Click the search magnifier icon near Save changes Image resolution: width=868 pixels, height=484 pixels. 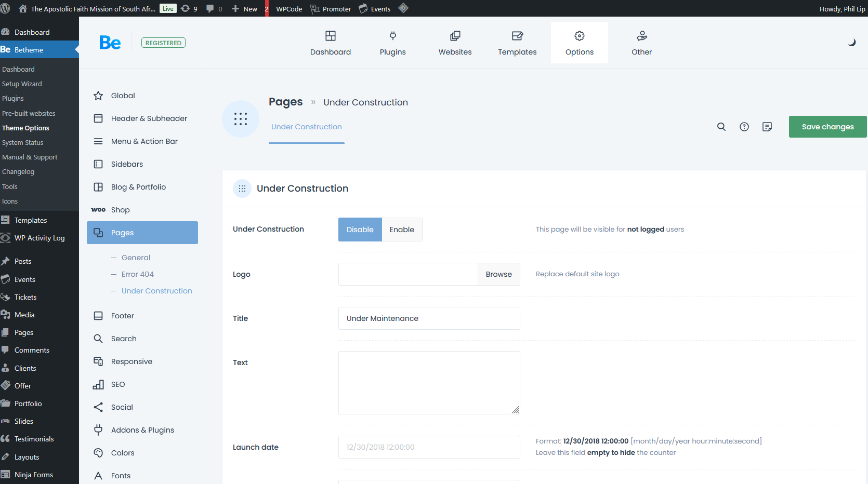[721, 127]
